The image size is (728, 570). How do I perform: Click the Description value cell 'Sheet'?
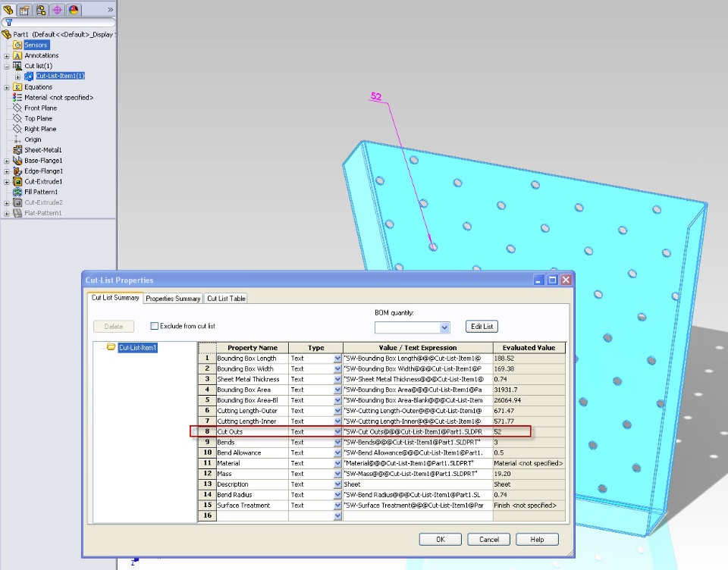pos(418,484)
